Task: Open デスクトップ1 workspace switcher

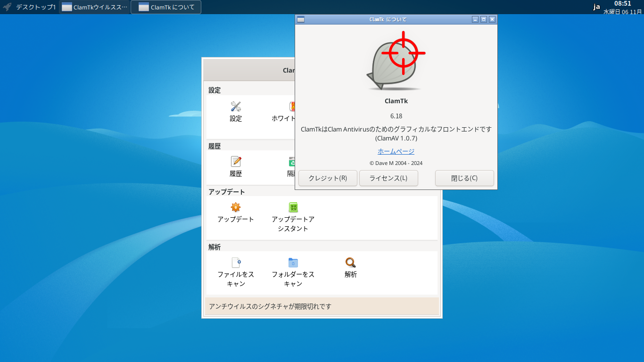Action: pos(36,7)
